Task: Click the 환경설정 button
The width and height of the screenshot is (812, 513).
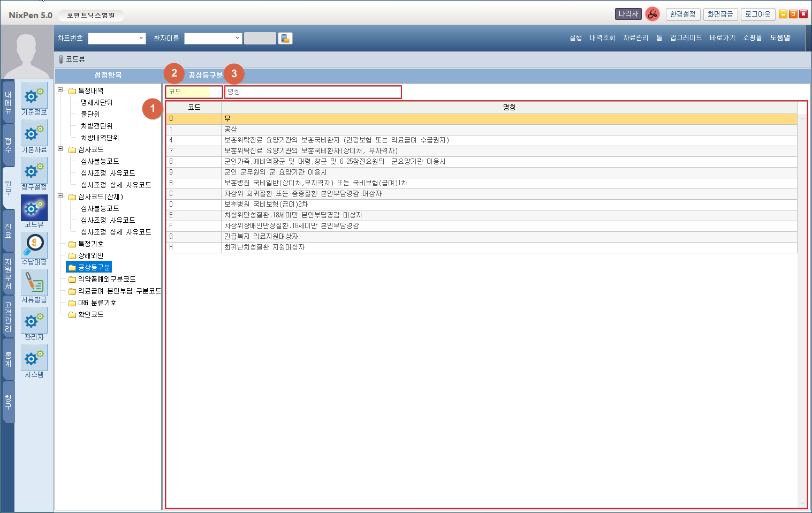Action: 682,14
